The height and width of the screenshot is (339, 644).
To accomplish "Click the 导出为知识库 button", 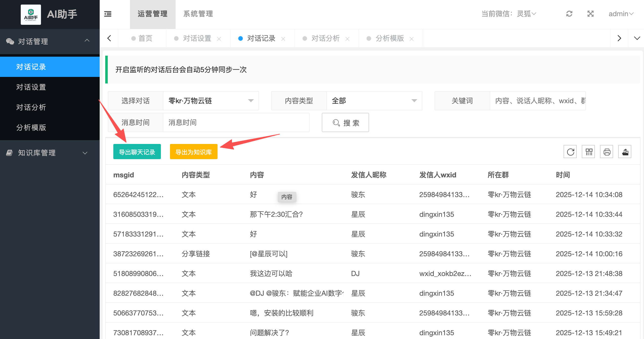I will [194, 152].
